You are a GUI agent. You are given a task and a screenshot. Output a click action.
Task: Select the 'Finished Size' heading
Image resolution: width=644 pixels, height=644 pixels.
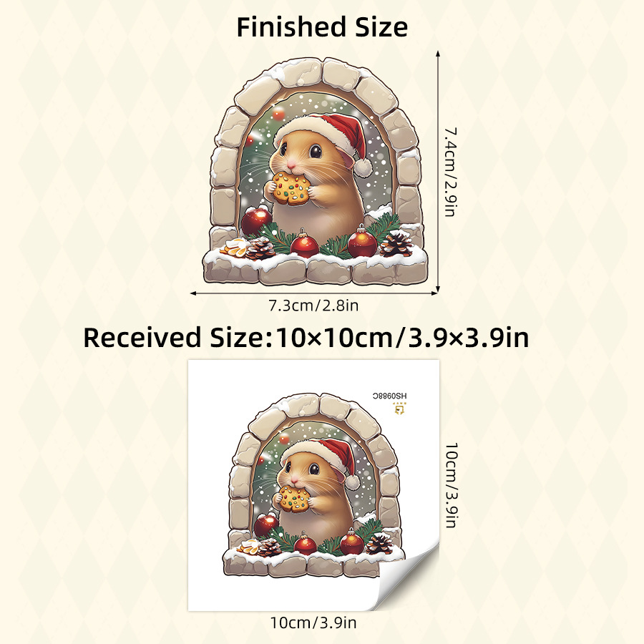322,27
